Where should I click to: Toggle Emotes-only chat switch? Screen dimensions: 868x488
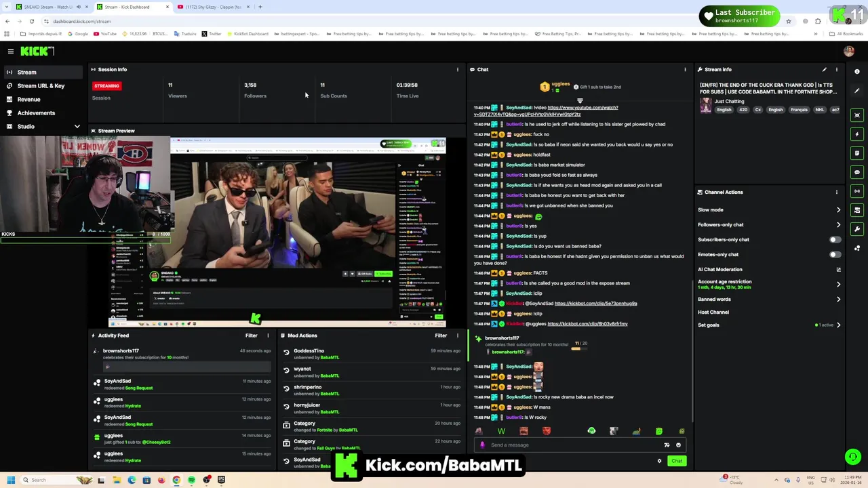[835, 254]
